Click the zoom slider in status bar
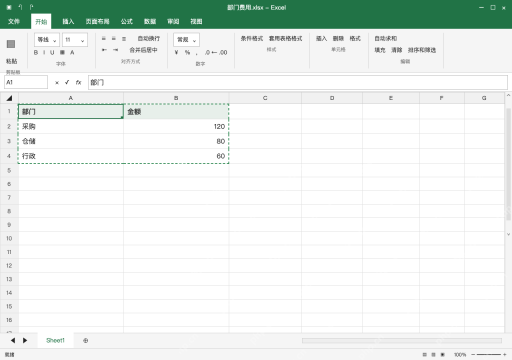 [488, 355]
